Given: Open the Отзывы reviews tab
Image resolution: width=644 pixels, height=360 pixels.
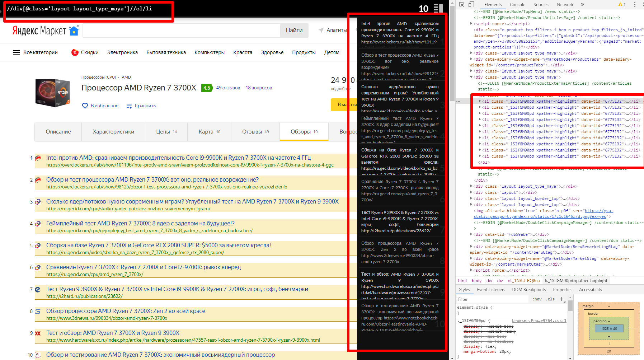Looking at the screenshot, I should tap(255, 132).
